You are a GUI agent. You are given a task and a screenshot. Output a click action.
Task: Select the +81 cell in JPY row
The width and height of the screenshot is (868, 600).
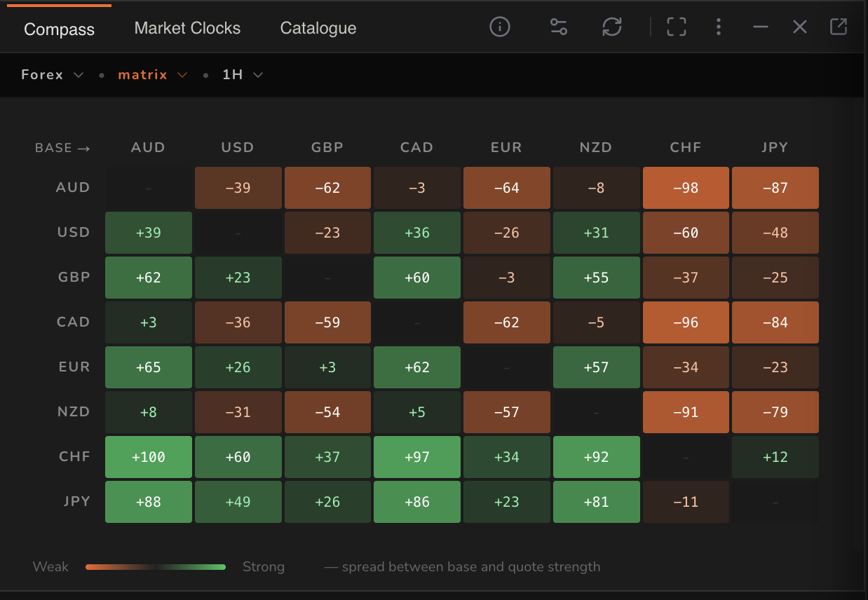pyautogui.click(x=596, y=502)
